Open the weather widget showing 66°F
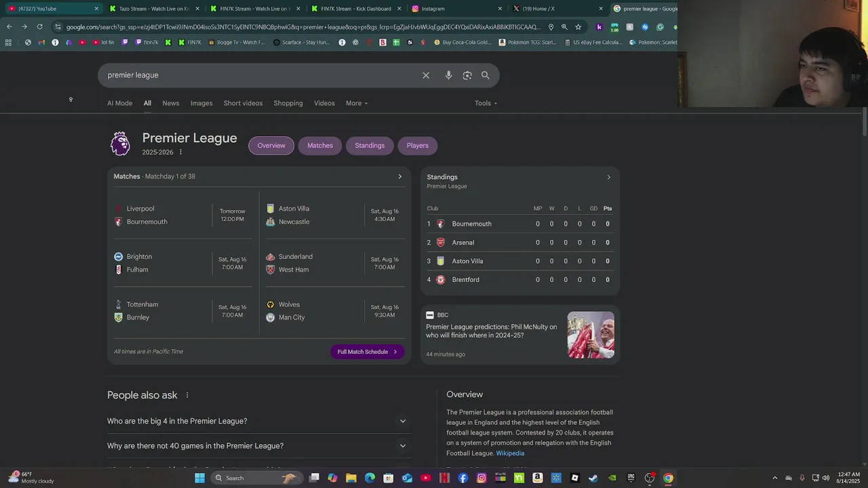868x488 pixels. (31, 477)
